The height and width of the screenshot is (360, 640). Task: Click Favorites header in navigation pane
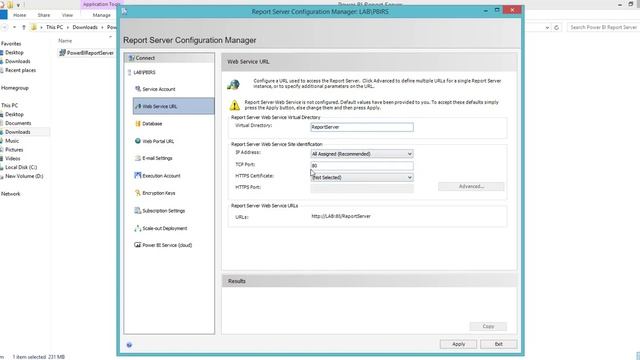pos(11,44)
